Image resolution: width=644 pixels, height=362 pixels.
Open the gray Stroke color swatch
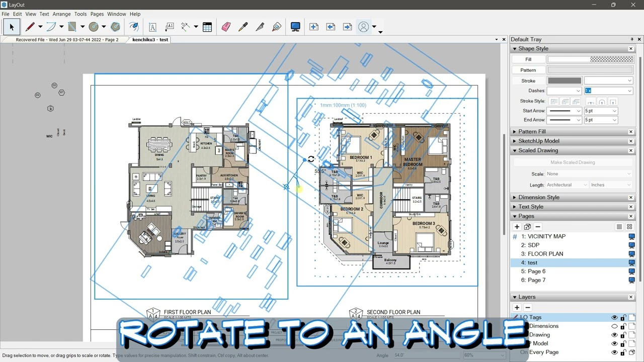(564, 81)
